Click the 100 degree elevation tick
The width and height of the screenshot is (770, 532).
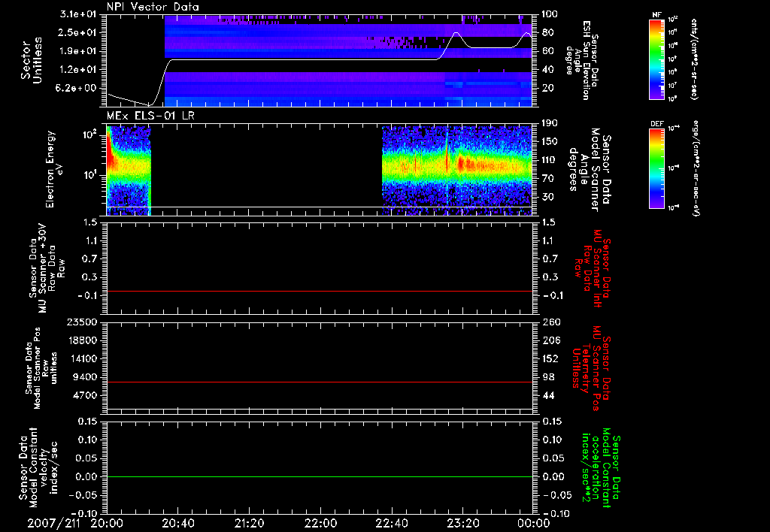[550, 14]
